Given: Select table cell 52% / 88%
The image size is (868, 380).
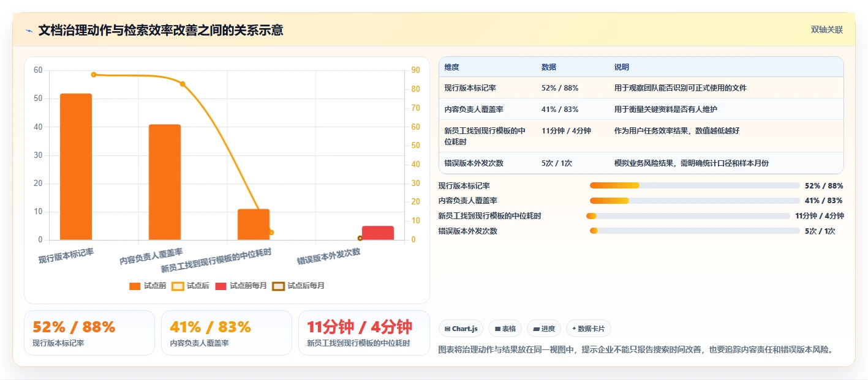Looking at the screenshot, I should [560, 88].
